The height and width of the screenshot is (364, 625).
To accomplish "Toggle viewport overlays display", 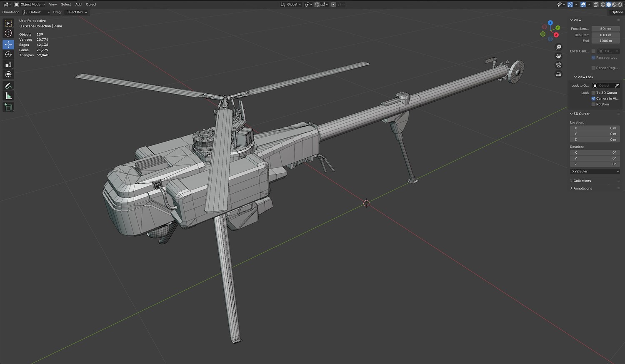I will click(x=583, y=5).
